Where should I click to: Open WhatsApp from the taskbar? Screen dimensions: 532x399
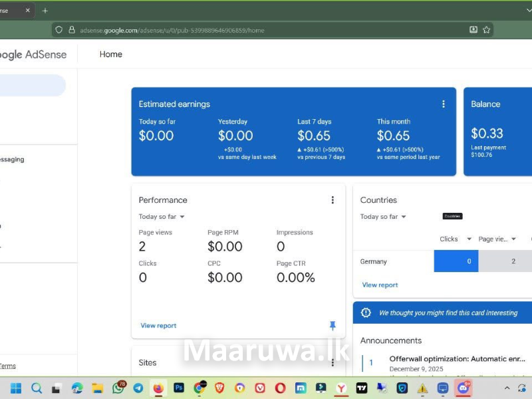click(118, 388)
